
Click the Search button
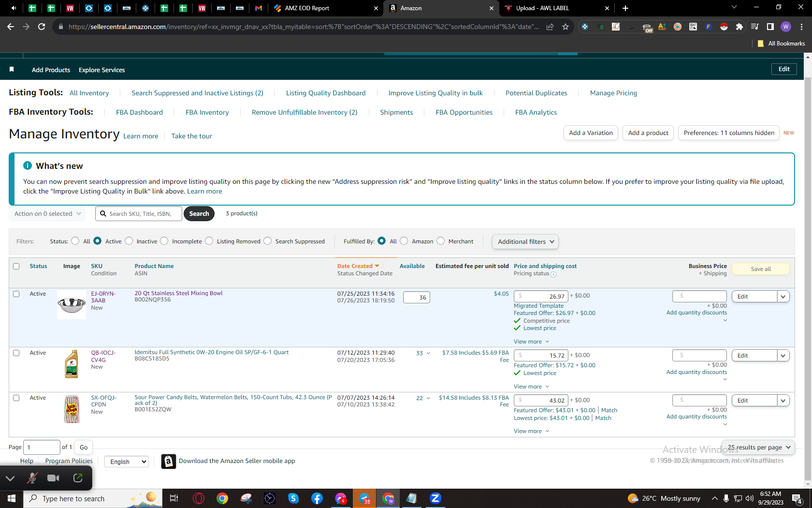point(199,213)
